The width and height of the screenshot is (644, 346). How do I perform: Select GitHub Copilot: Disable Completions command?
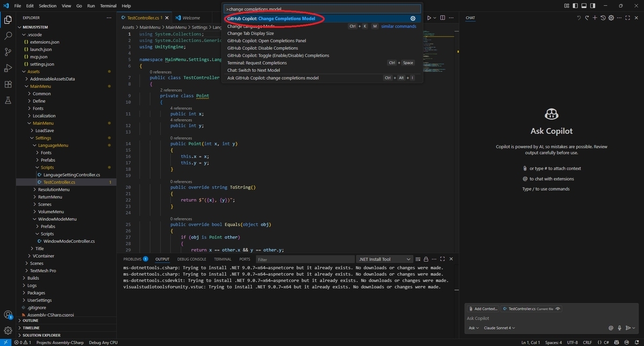(x=322, y=48)
